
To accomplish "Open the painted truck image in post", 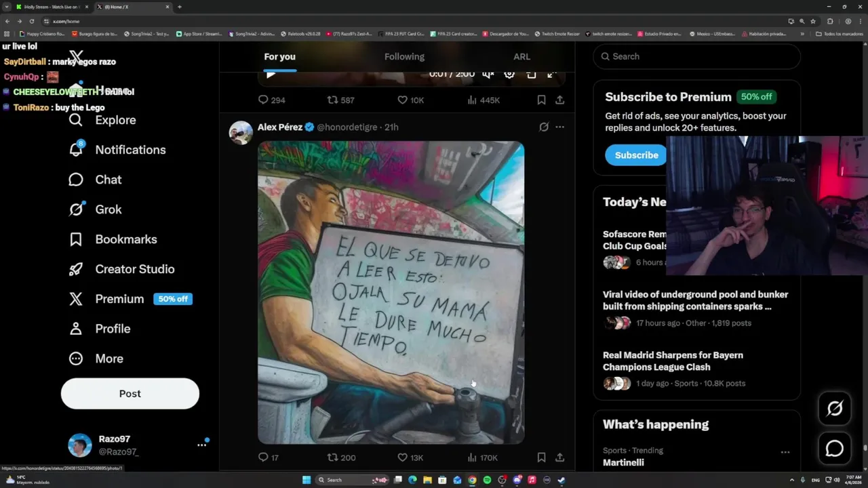I will (391, 292).
